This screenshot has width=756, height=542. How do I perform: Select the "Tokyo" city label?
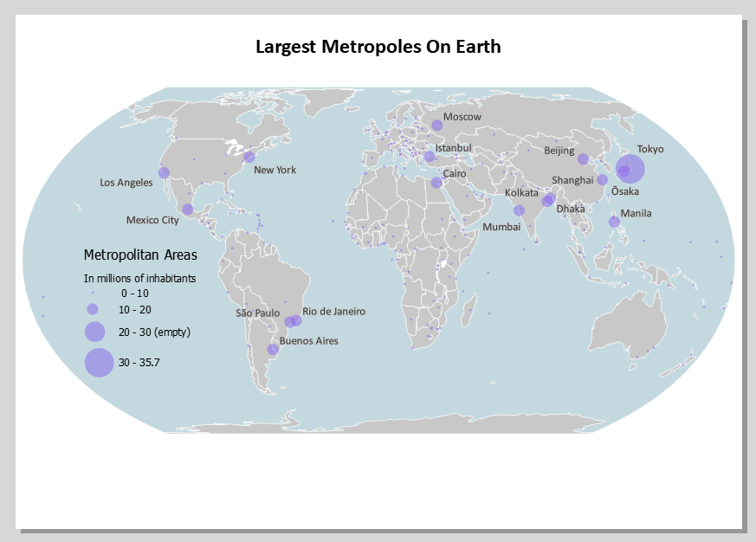[x=650, y=150]
